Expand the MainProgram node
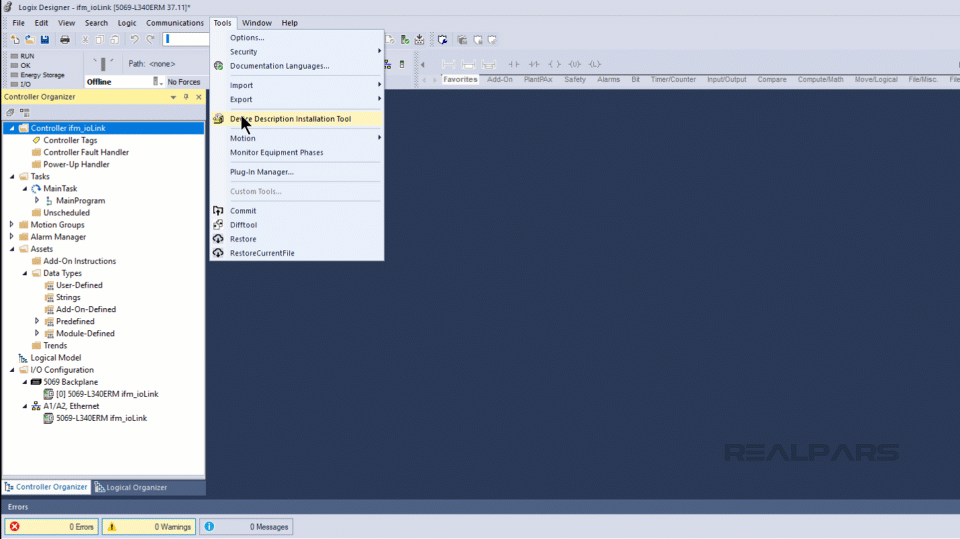 (x=37, y=200)
